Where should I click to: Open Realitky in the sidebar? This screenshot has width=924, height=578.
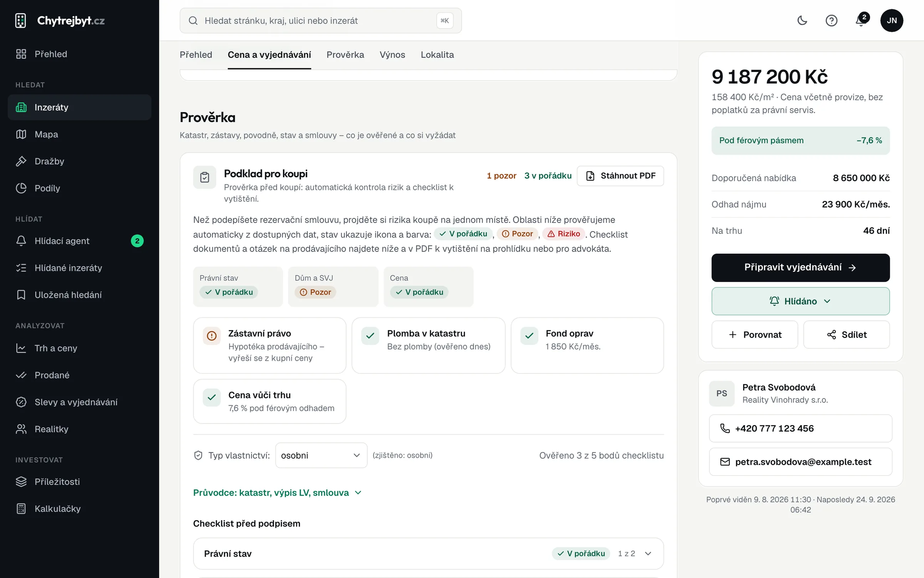(x=79, y=429)
